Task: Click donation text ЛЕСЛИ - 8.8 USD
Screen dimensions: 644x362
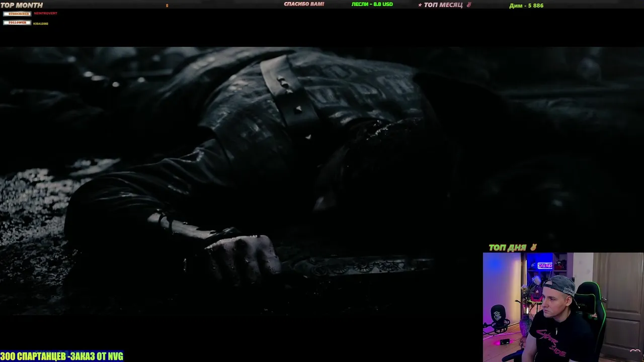Action: tap(372, 4)
